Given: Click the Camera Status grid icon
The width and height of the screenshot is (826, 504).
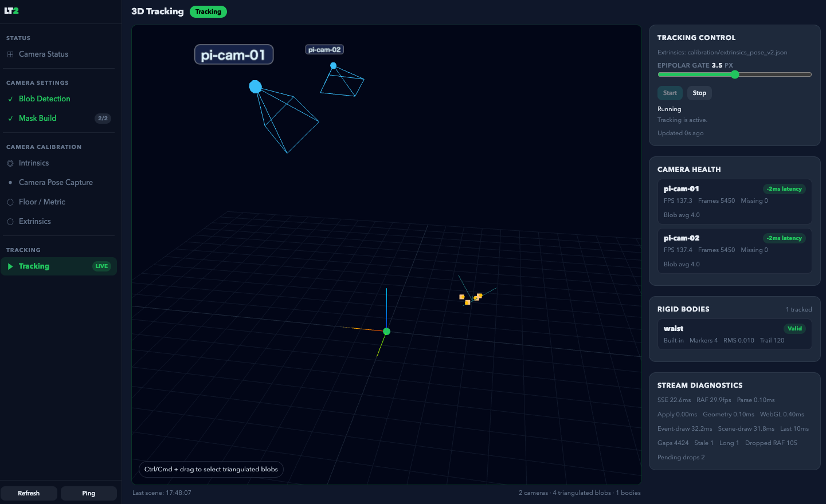Looking at the screenshot, I should (10, 54).
